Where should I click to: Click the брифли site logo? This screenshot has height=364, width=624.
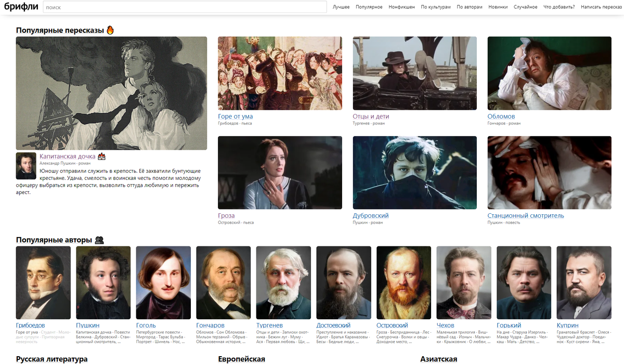(20, 7)
